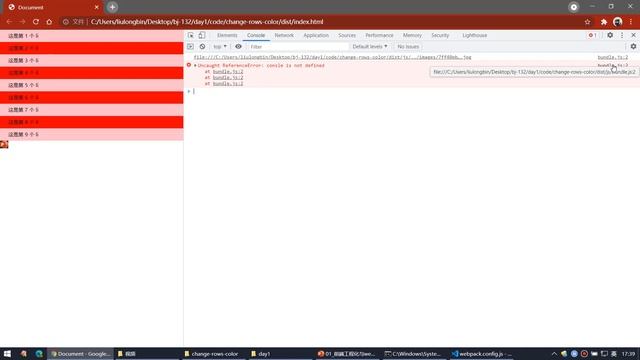Viewport: 640px width, 360px height.
Task: Open the Sources tab
Action: 347,36
